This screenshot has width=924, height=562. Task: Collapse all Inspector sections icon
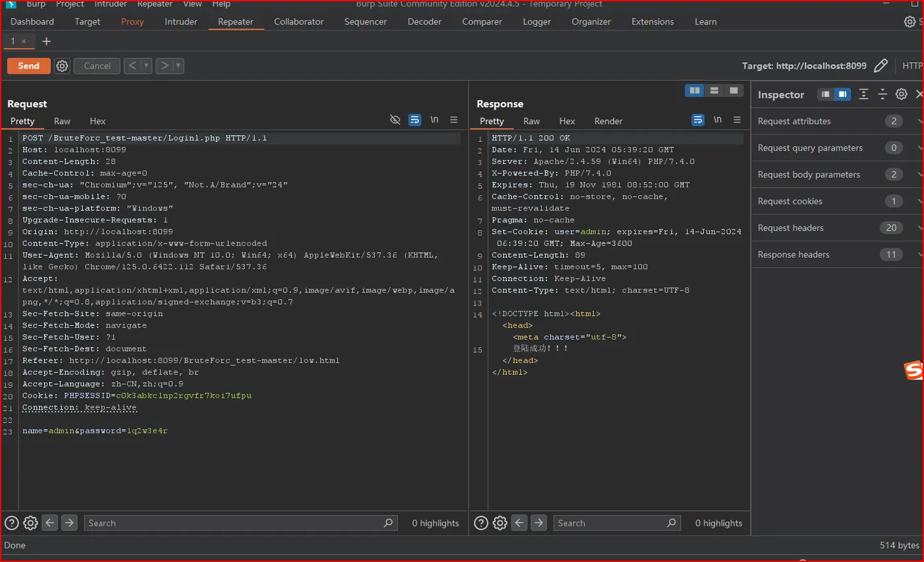pos(882,94)
